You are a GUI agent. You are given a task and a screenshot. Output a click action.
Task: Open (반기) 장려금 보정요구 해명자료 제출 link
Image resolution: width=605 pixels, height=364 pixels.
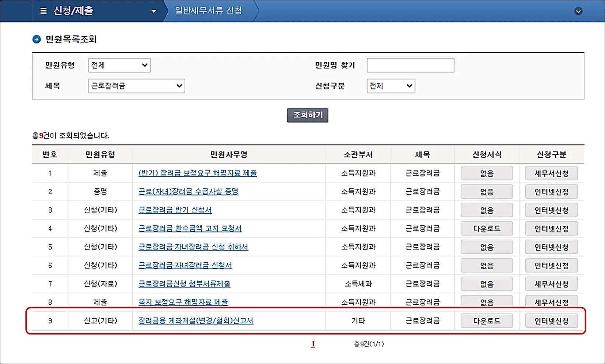point(197,173)
